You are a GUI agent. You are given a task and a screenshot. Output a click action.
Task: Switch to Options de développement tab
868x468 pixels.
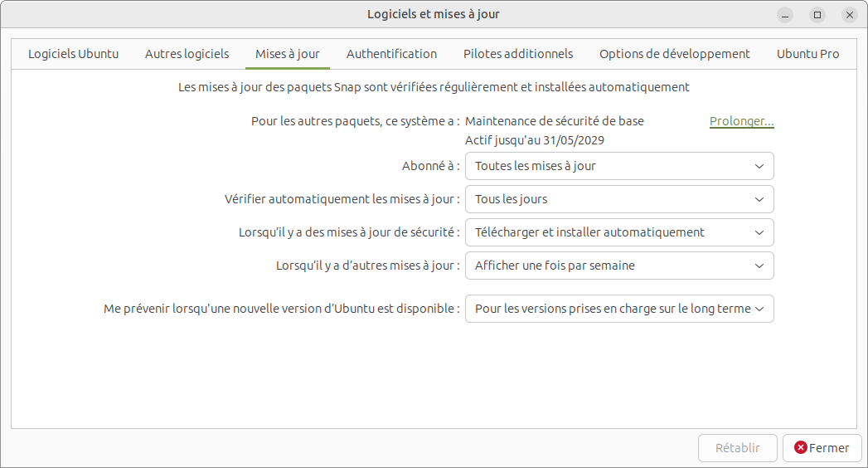pyautogui.click(x=674, y=54)
